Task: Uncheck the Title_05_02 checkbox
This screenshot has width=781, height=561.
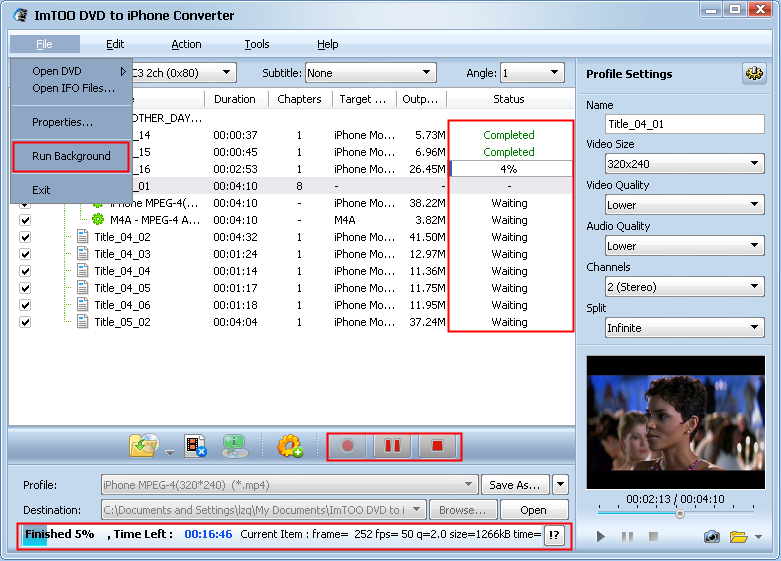Action: click(25, 322)
